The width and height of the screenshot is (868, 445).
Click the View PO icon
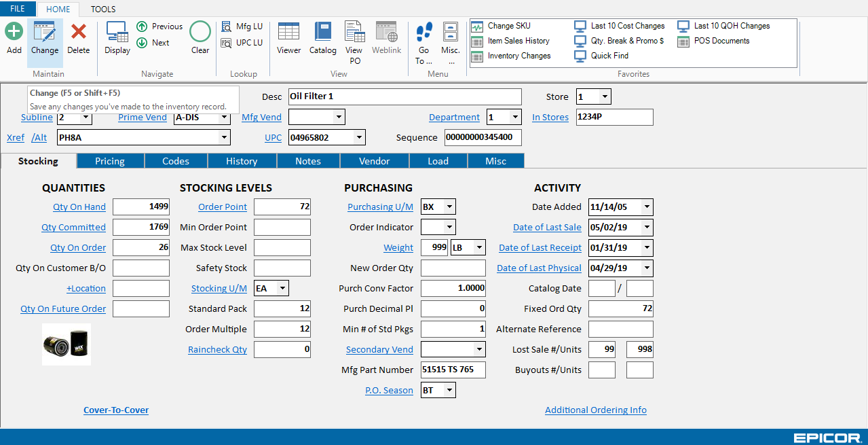point(354,32)
